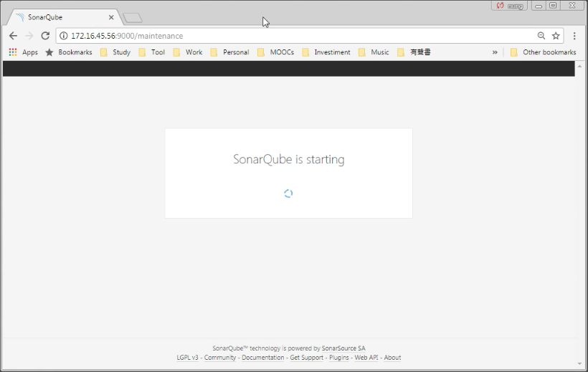Open the Investiment bookmarks folder
The height and width of the screenshot is (372, 588).
tap(326, 52)
